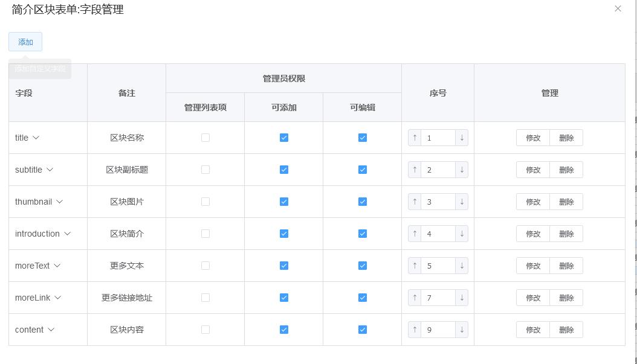Click the down arrow on content's 序号
The height and width of the screenshot is (364, 637).
(x=461, y=330)
